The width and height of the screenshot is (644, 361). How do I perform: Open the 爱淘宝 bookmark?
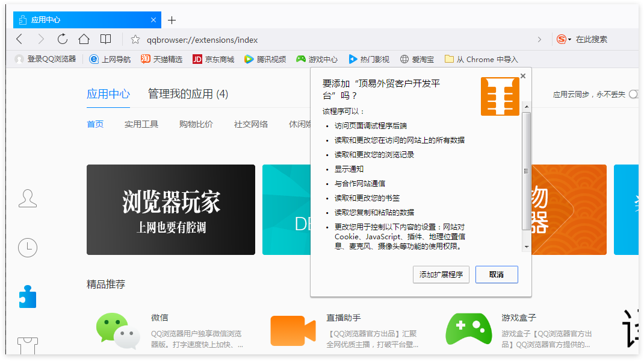[417, 59]
